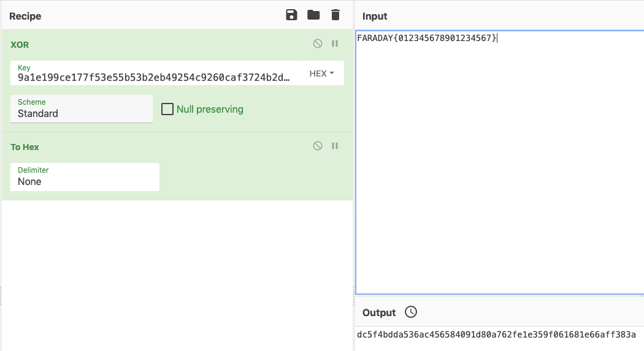Toggle the Null preserving label
This screenshot has width=644, height=351.
pyautogui.click(x=210, y=109)
